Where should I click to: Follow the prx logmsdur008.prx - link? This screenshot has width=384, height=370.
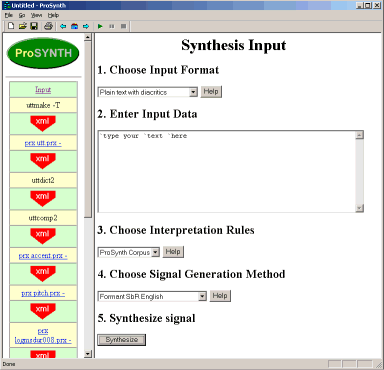coord(43,336)
